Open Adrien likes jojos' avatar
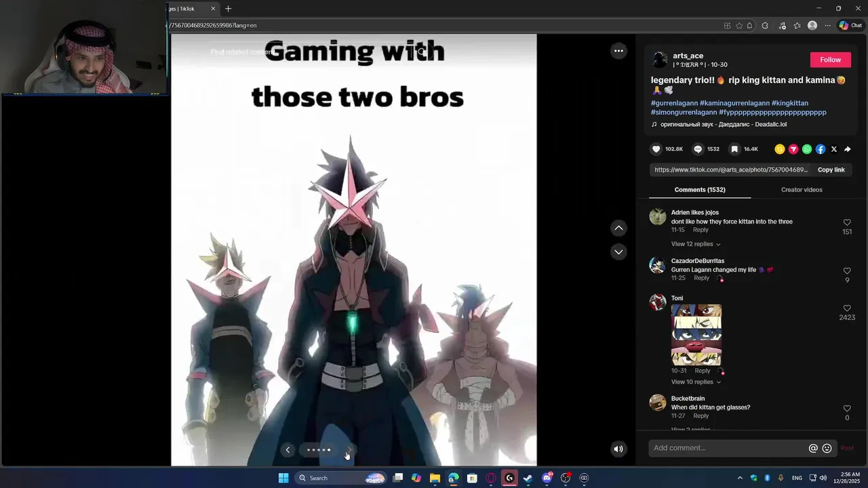The image size is (868, 488). (x=658, y=217)
